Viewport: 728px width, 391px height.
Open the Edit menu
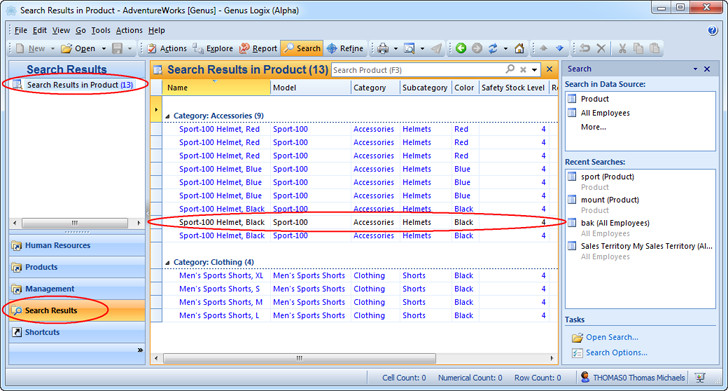(x=39, y=30)
